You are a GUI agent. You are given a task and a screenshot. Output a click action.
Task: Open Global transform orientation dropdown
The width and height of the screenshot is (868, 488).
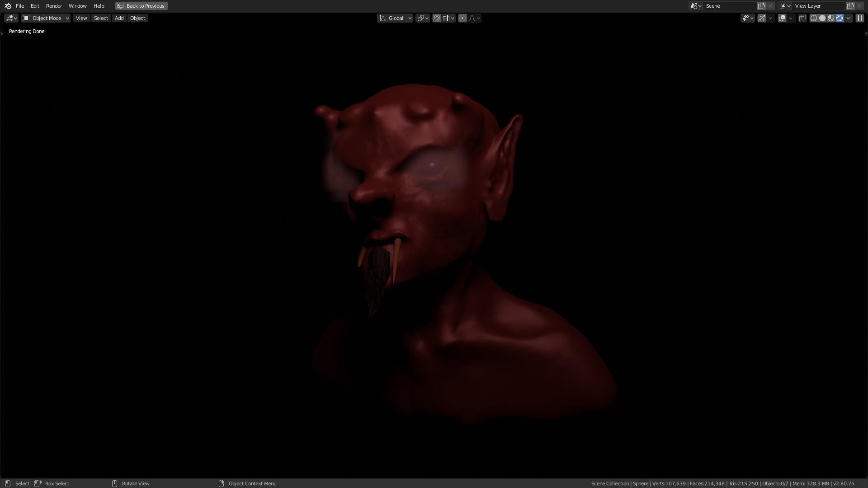coord(395,18)
